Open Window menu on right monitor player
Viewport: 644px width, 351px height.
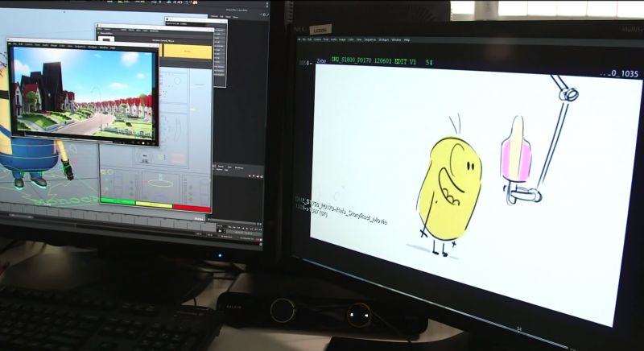point(396,39)
